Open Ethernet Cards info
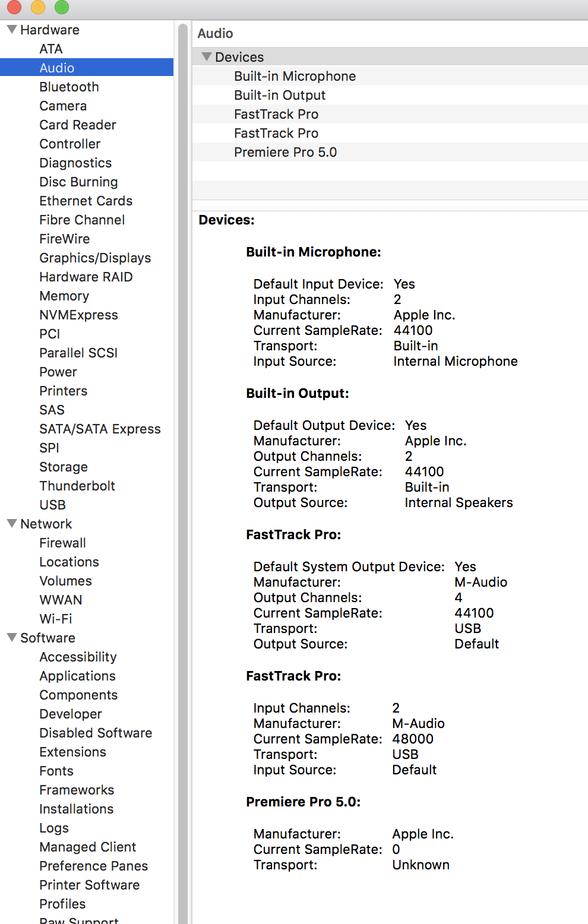Viewport: 588px width, 924px height. (x=86, y=201)
